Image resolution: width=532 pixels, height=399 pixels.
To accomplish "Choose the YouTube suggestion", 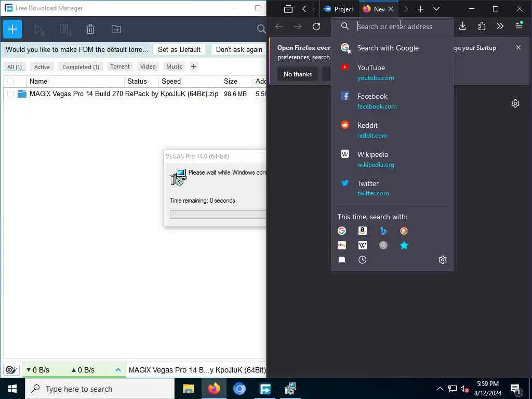I will [x=392, y=73].
